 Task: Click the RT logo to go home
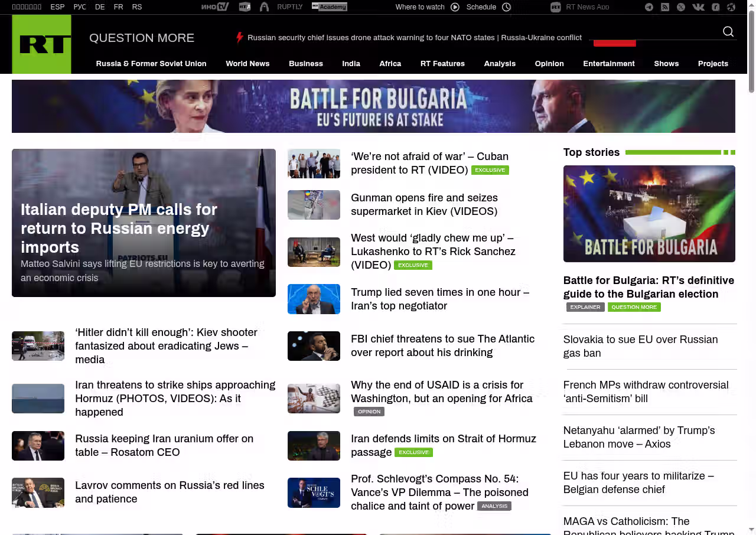tap(41, 44)
